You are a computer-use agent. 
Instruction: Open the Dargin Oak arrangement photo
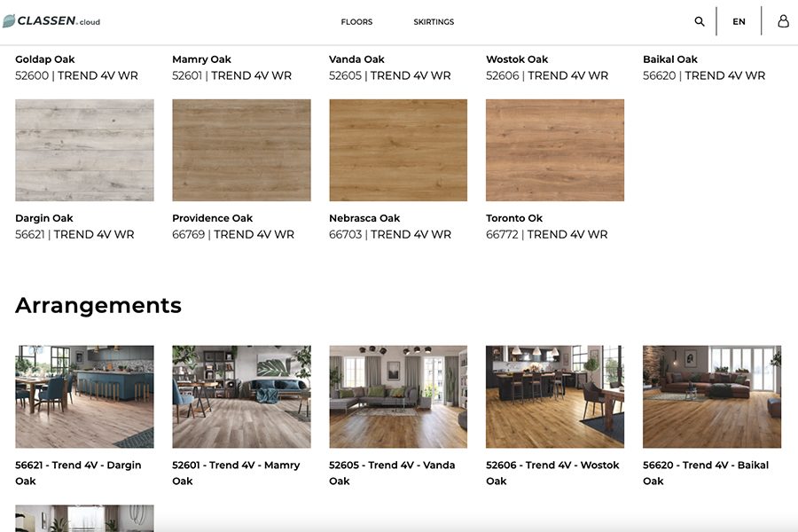84,396
